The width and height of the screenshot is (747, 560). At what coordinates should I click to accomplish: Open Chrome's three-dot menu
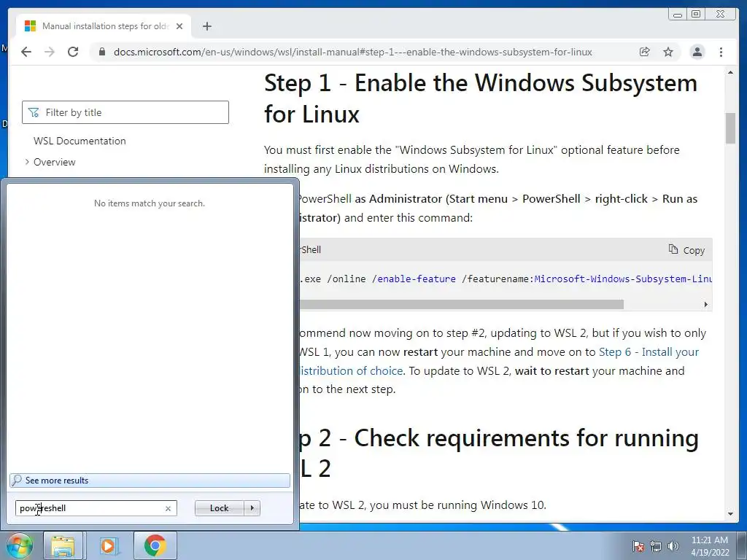[x=721, y=52]
